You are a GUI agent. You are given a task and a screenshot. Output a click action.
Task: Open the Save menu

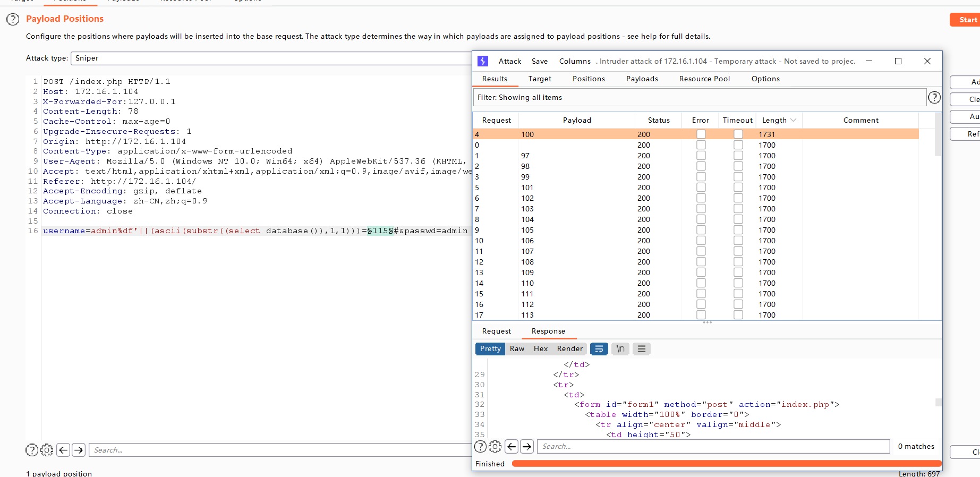tap(540, 61)
